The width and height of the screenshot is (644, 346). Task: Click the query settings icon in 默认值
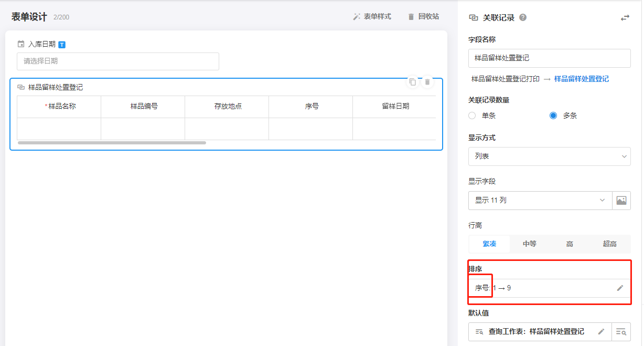pyautogui.click(x=621, y=331)
